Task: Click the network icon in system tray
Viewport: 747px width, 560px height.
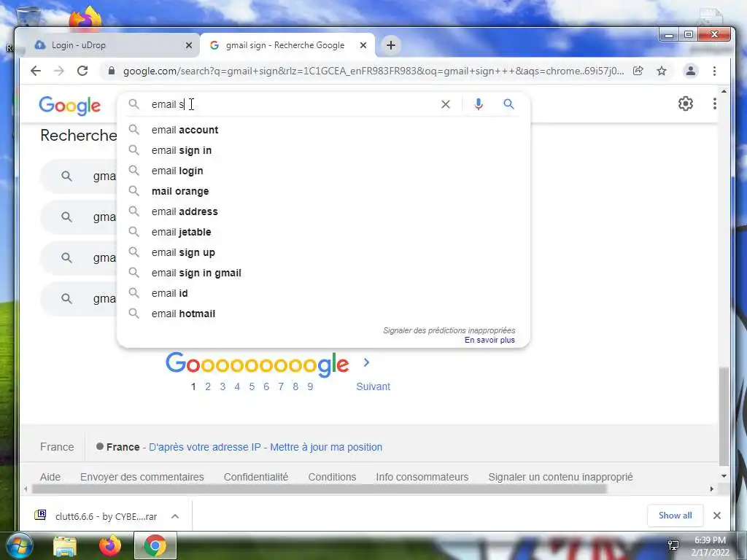Action: coord(673,545)
